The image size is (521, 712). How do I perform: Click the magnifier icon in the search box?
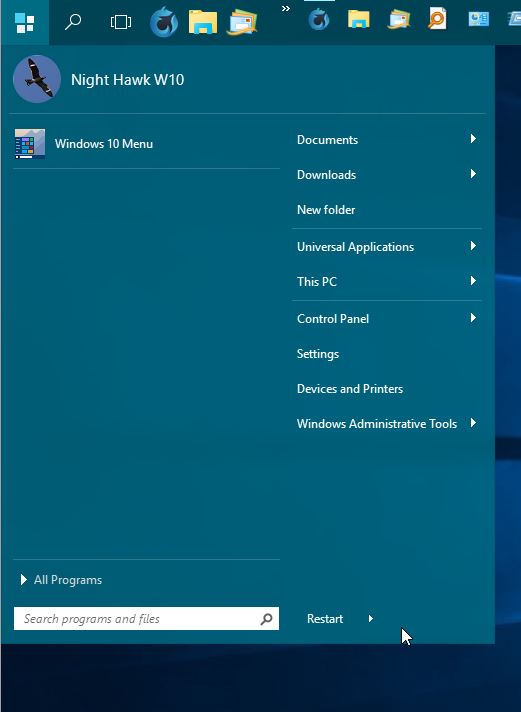pos(267,619)
